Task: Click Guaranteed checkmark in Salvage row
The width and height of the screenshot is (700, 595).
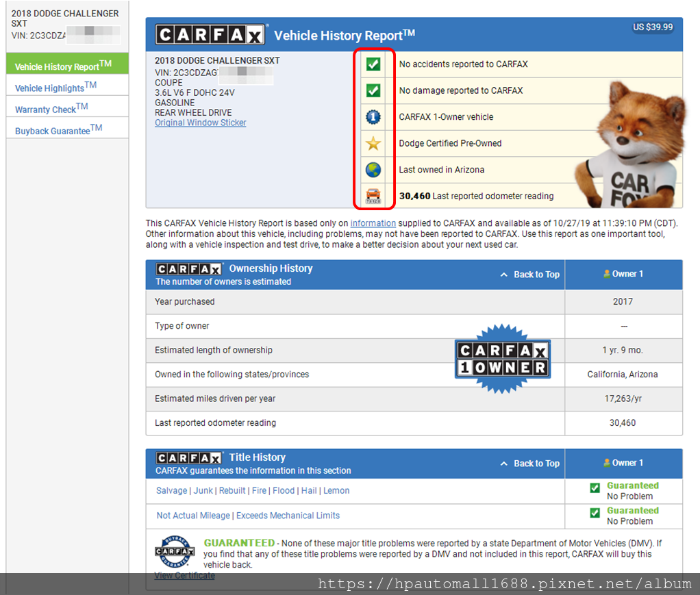Action: pyautogui.click(x=595, y=488)
